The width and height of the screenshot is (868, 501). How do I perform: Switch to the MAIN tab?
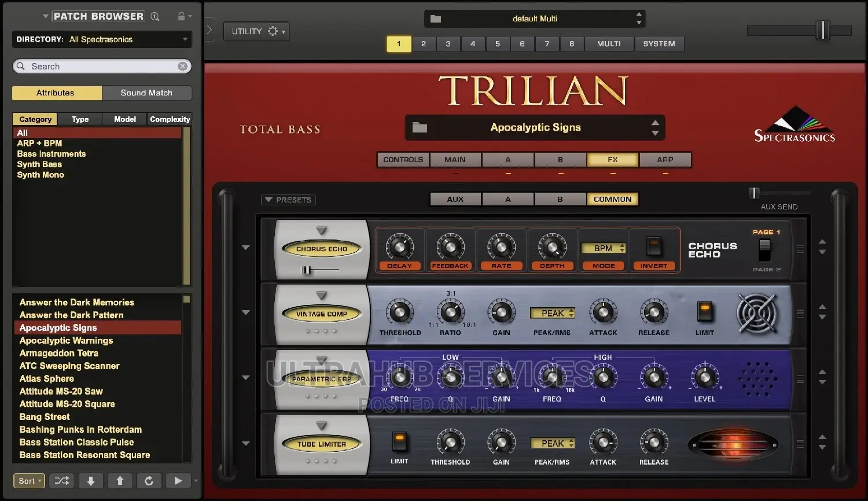(x=455, y=160)
